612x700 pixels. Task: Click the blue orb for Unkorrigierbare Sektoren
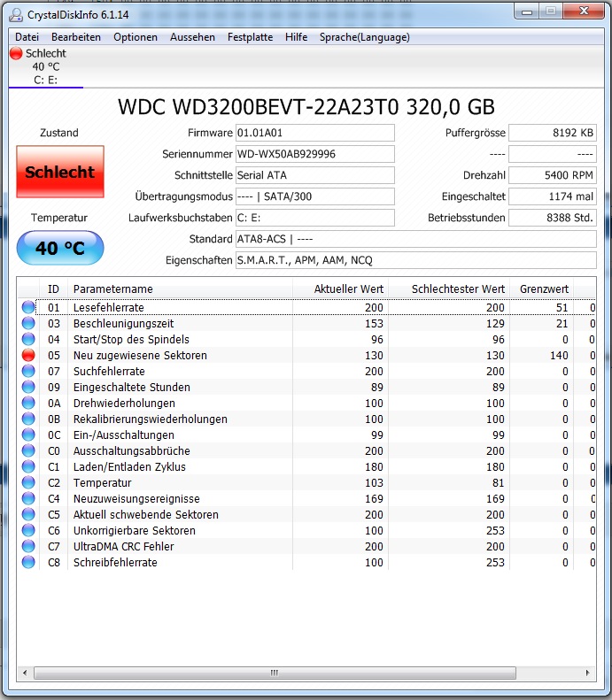pos(28,530)
